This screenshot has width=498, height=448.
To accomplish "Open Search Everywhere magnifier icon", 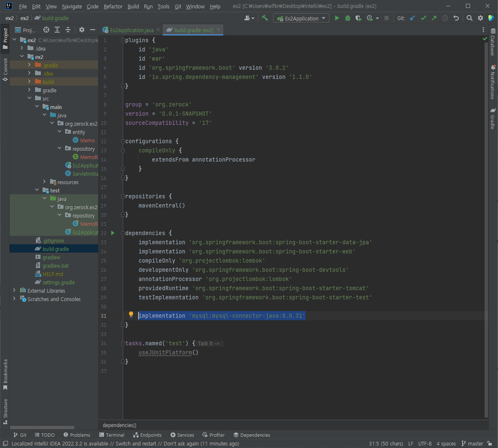I will 470,18.
